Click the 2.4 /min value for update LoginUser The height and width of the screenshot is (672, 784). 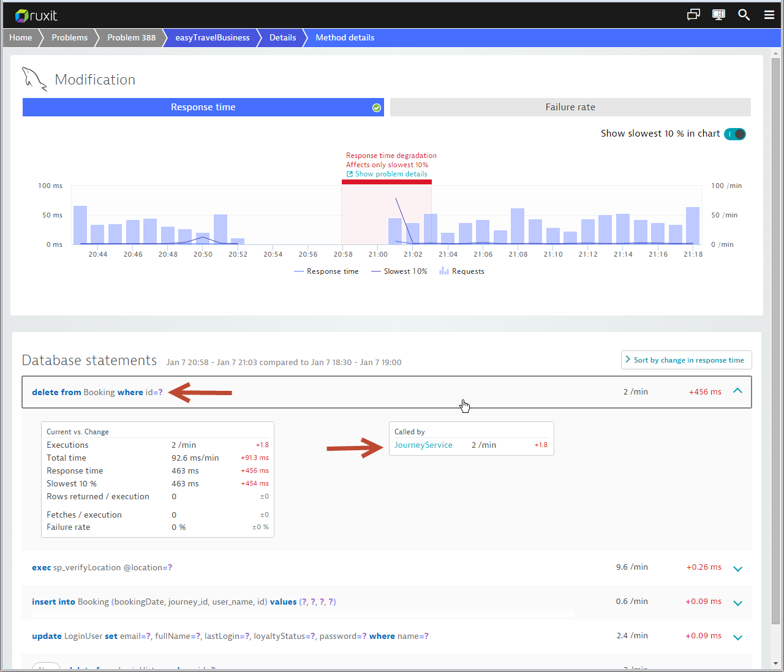coord(632,636)
